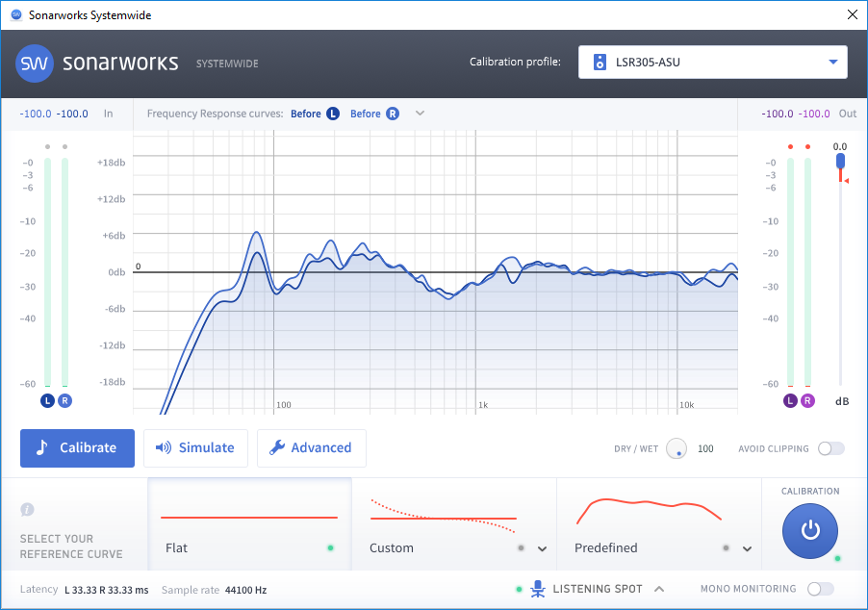Screen dimensions: 868x610
Task: Click the input L channel badge
Action: pos(47,401)
